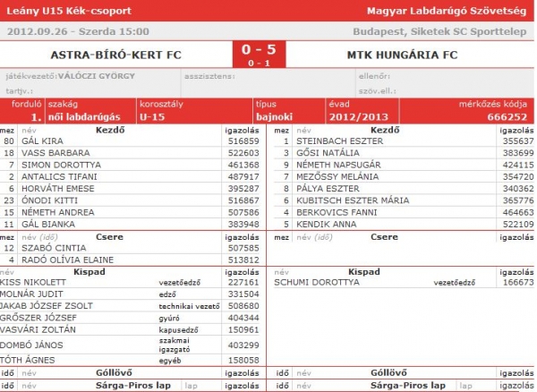
Task: Select player VASS BARBARA
Action: 55,153
